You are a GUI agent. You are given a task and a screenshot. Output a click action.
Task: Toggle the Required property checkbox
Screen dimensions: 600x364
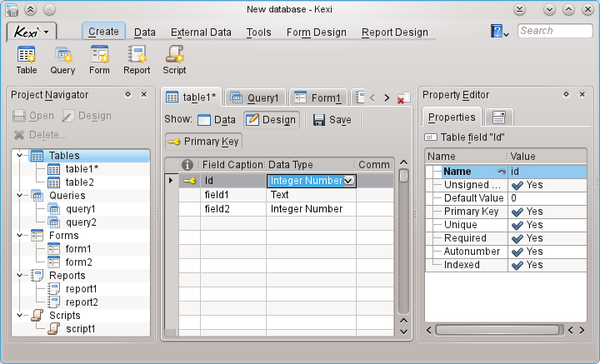click(517, 238)
